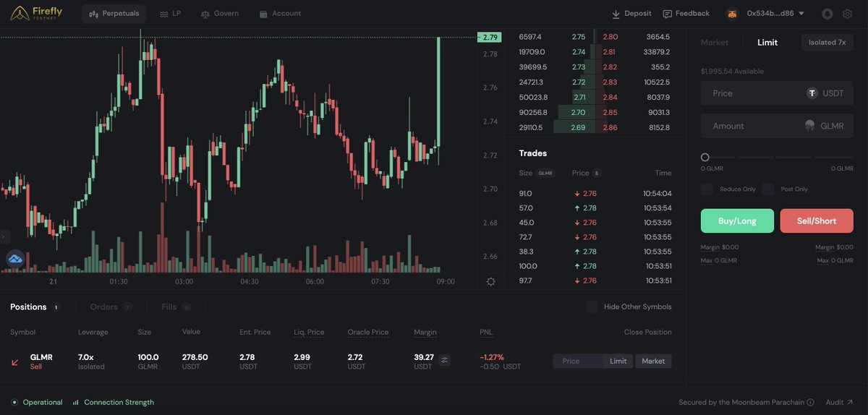Click the Liq. Price column header
Viewport: 868px width, 415px height.
(309, 332)
